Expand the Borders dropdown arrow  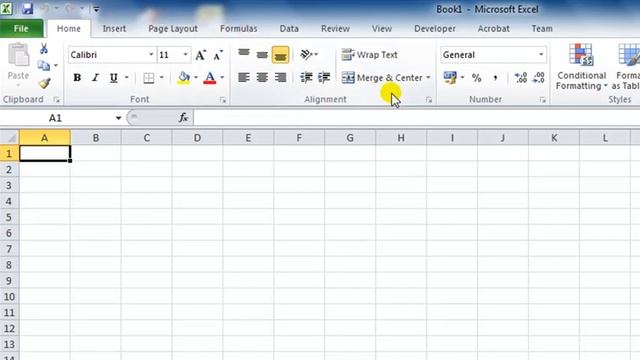[162, 78]
